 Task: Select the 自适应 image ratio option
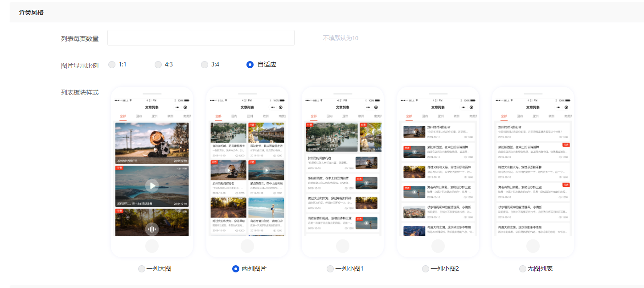coord(250,65)
